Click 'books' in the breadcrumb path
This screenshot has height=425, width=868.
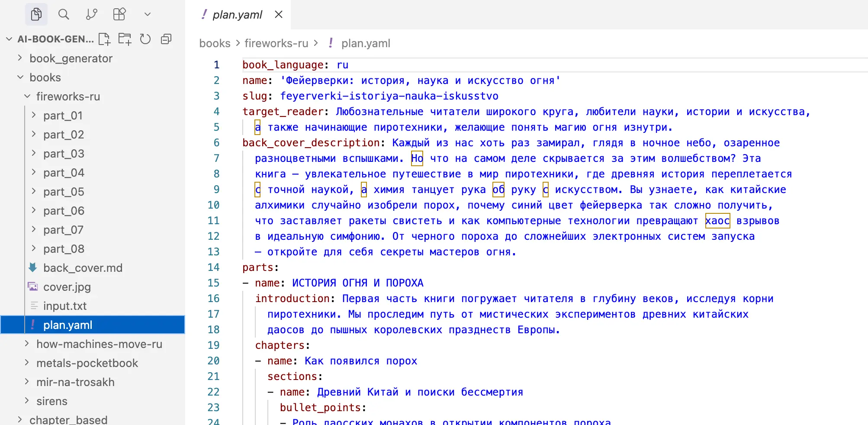click(x=215, y=43)
